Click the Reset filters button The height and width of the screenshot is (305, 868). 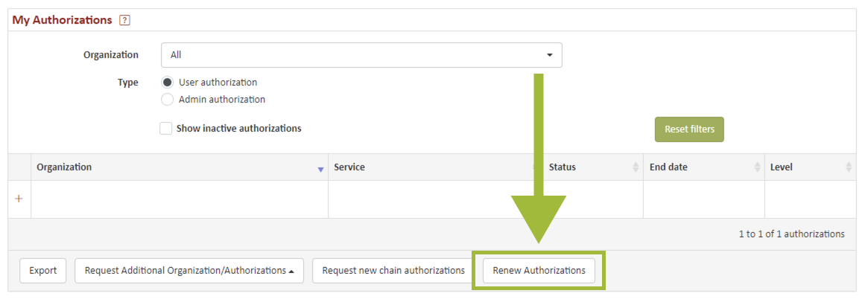[x=689, y=129]
